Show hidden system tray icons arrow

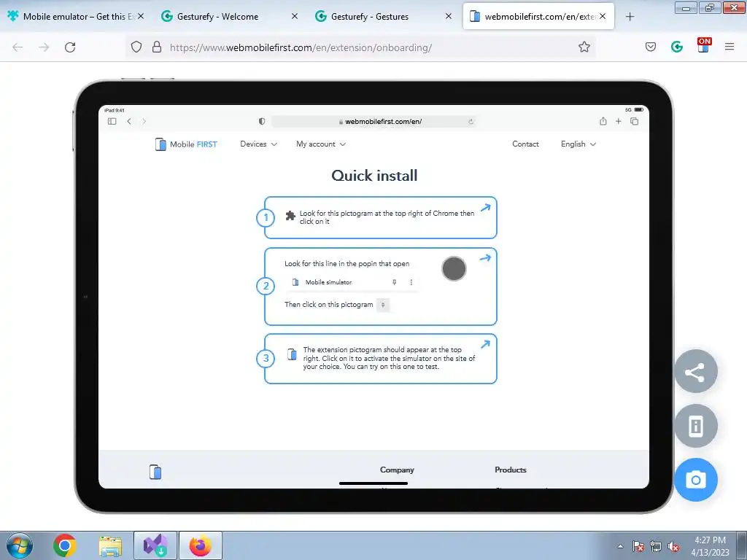click(x=620, y=546)
